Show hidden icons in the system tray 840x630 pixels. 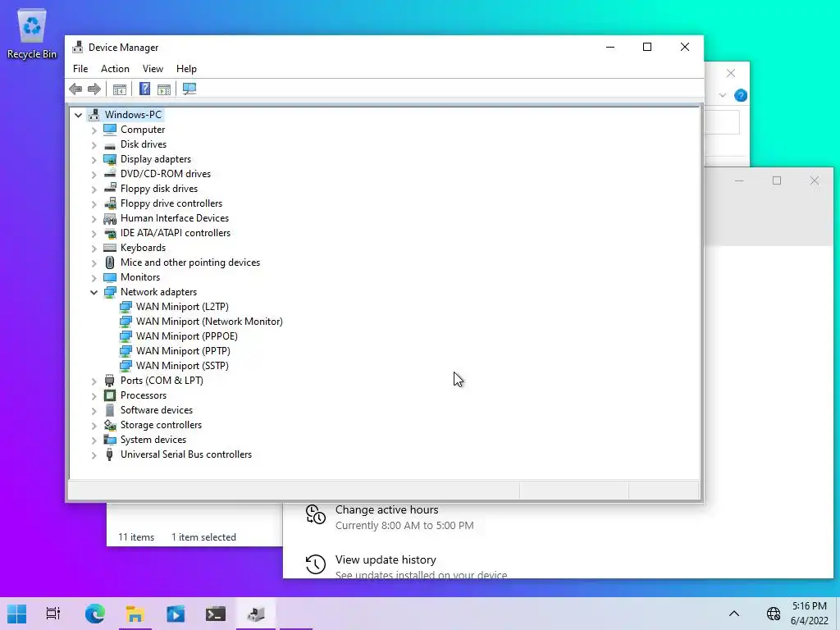pos(734,614)
